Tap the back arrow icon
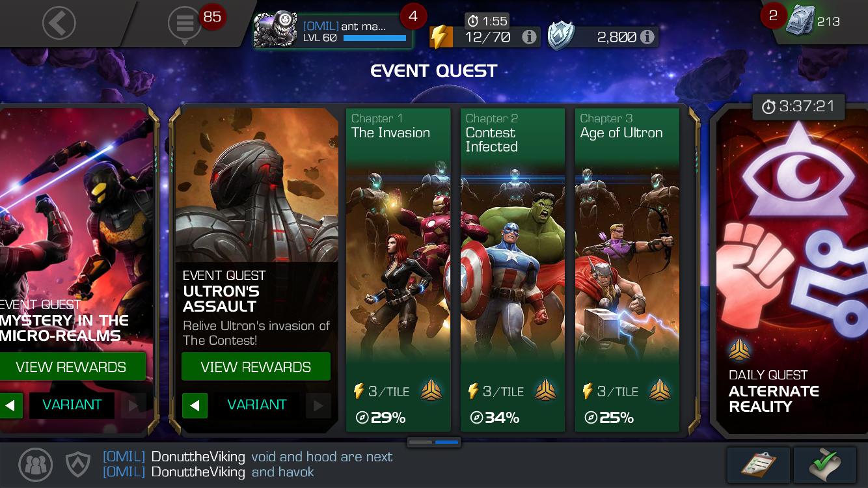 59,24
